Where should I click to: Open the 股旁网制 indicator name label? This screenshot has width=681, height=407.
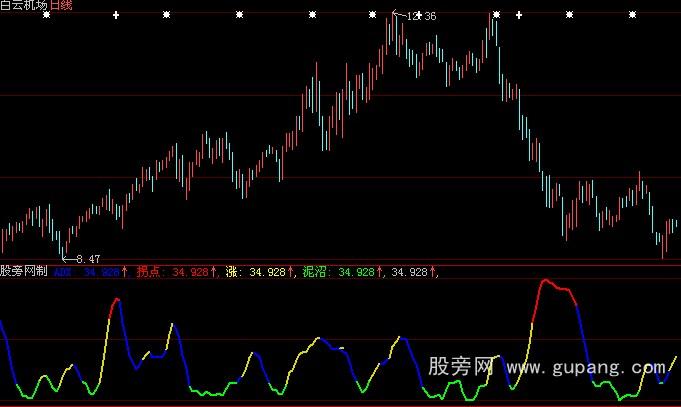(x=24, y=271)
